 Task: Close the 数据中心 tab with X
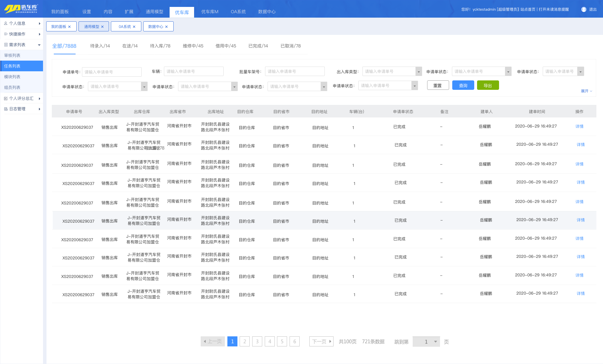(x=166, y=27)
